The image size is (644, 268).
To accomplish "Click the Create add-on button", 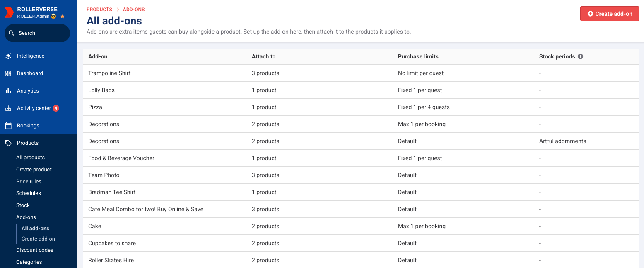I will (x=610, y=14).
